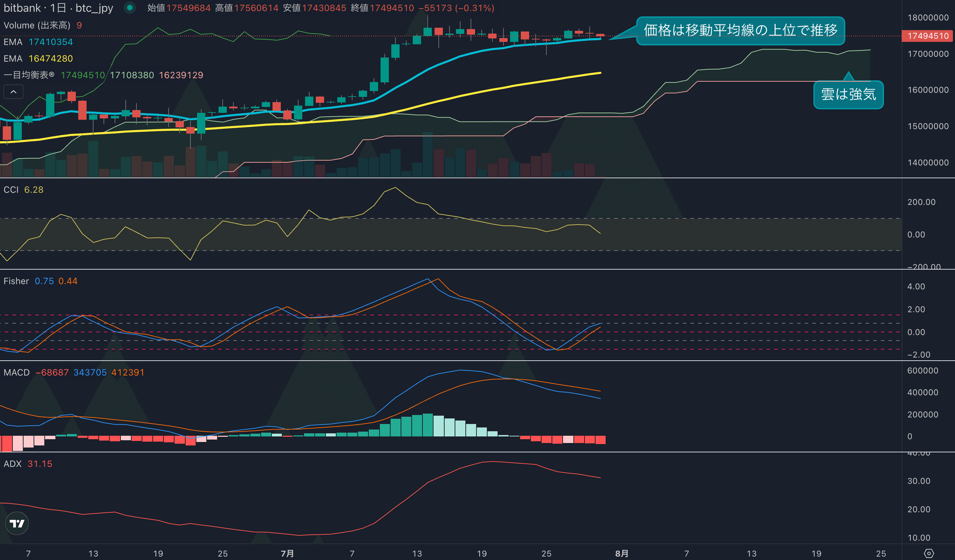This screenshot has height=560, width=955.
Task: Click the 7月 date on time axis
Action: (287, 553)
